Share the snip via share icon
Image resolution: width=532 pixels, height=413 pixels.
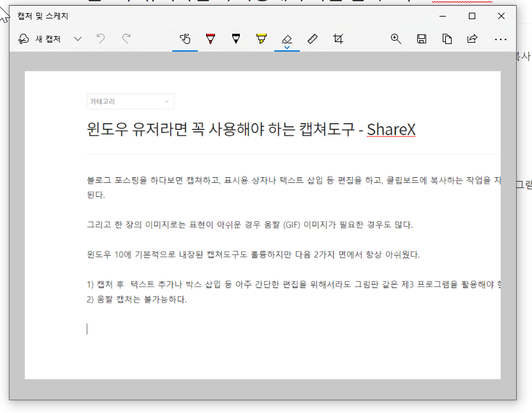pyautogui.click(x=472, y=39)
